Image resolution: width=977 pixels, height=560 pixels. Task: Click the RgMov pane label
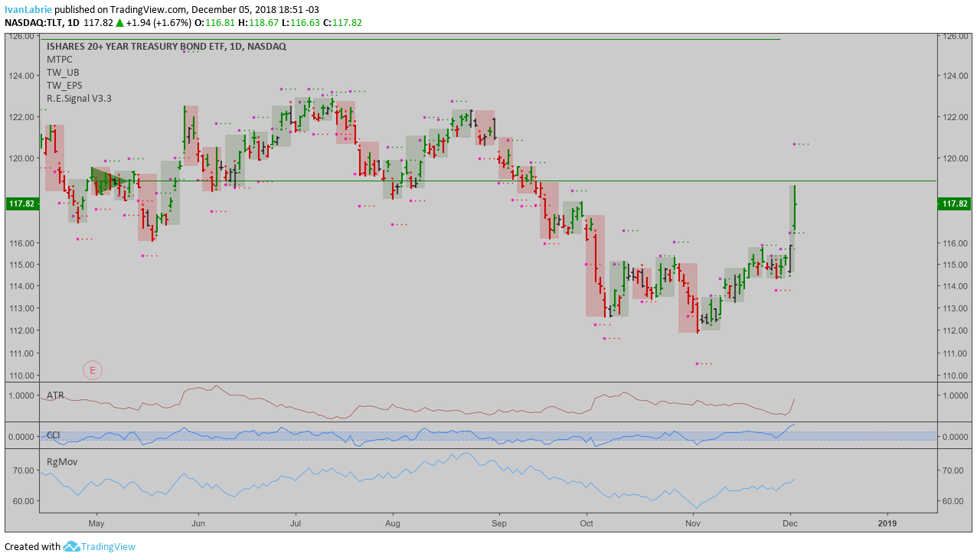pos(62,462)
